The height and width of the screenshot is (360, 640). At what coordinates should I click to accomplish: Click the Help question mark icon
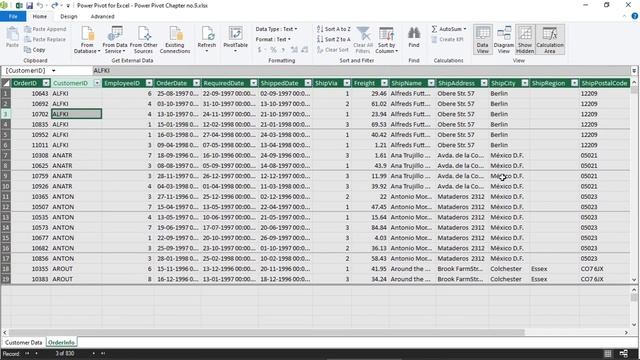pos(635,16)
